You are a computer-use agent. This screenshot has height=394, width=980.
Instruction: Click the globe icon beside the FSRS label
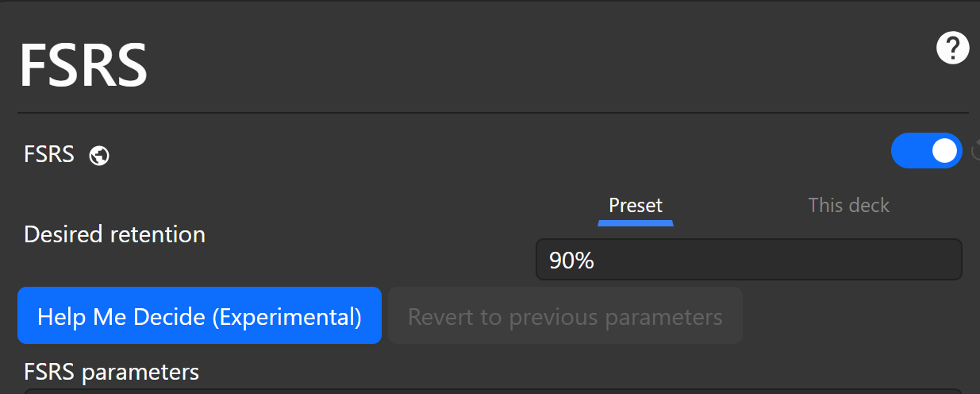pos(99,155)
